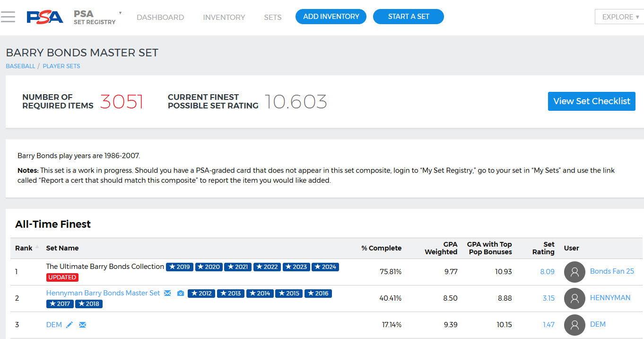Click the 2024 award star badge
This screenshot has width=644, height=339.
click(x=325, y=267)
